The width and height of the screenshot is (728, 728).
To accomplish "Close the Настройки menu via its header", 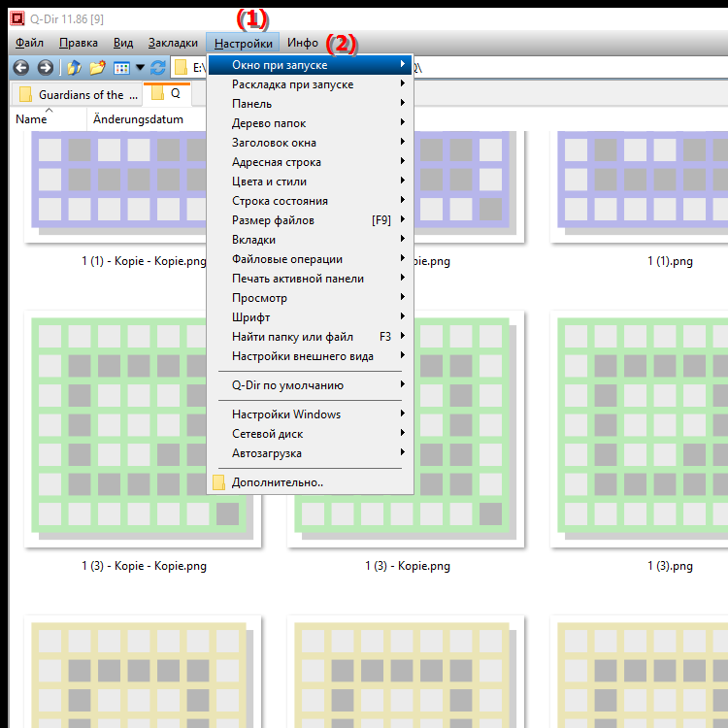I will click(243, 43).
